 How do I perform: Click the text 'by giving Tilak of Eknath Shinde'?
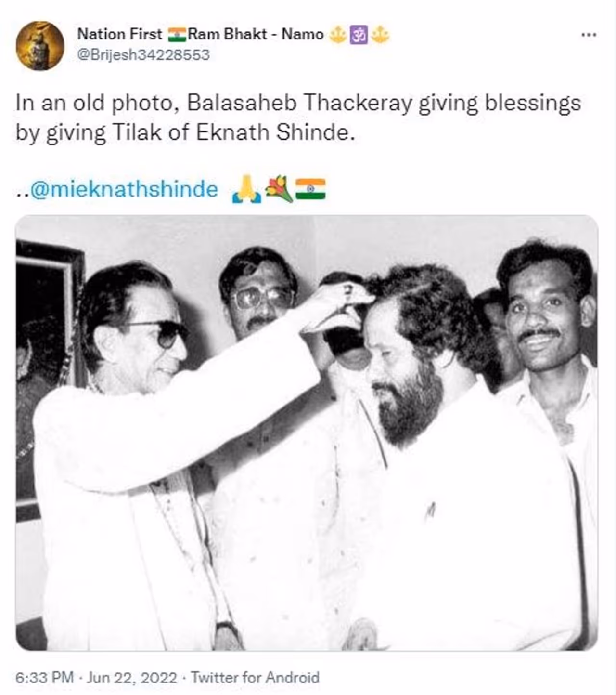[x=185, y=133]
